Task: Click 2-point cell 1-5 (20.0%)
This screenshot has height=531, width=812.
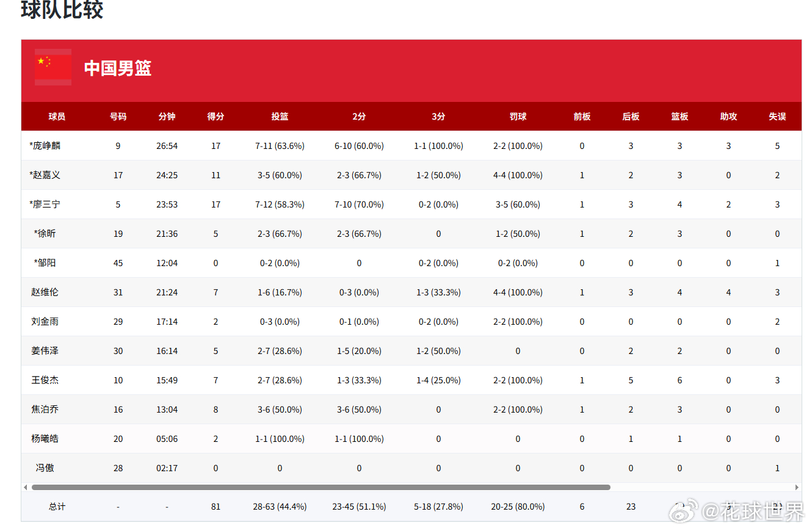Action: tap(359, 351)
